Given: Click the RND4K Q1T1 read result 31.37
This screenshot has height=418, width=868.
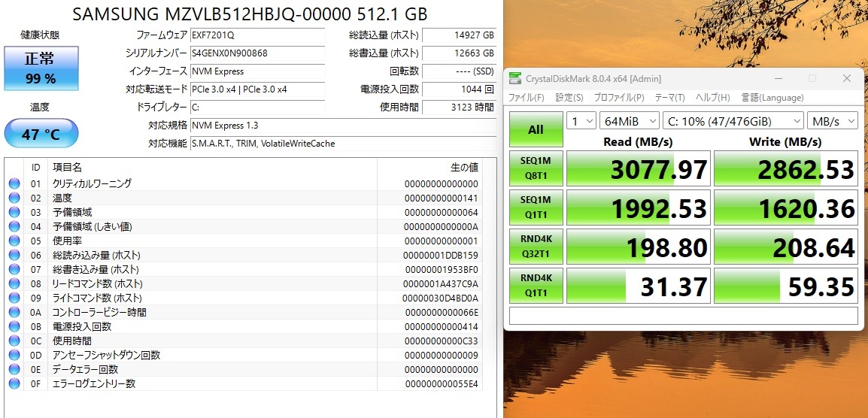Looking at the screenshot, I should coord(639,286).
